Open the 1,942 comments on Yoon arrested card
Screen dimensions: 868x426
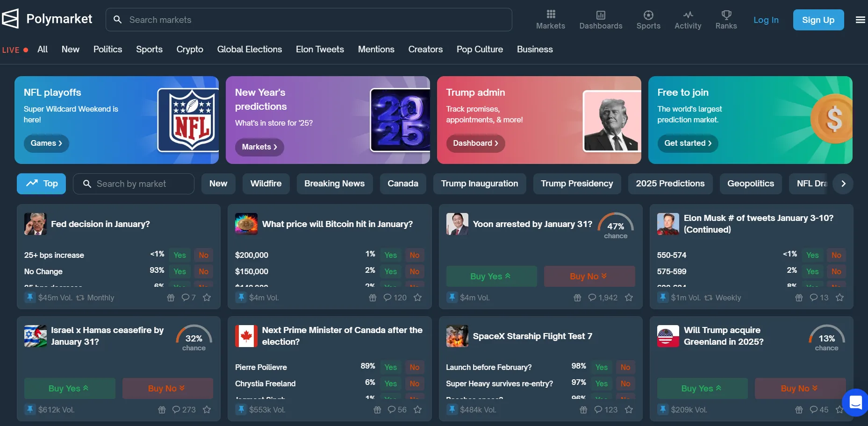click(603, 298)
